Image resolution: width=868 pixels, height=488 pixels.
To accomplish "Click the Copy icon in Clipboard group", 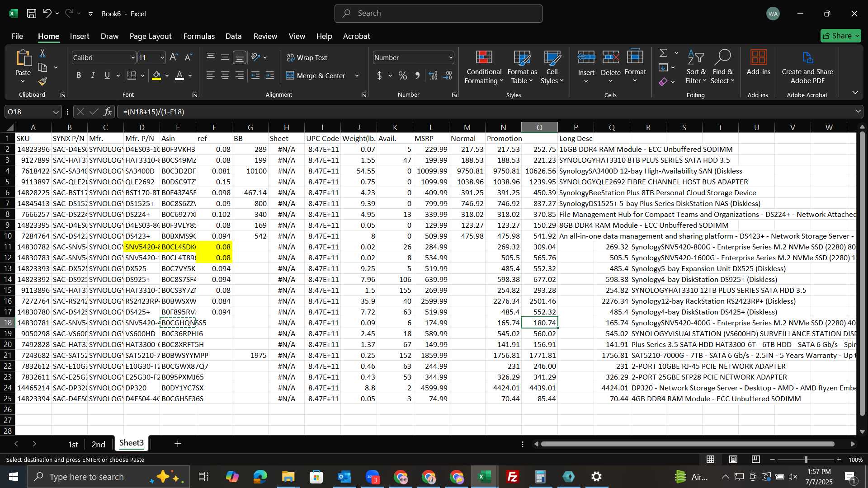I will (x=42, y=68).
